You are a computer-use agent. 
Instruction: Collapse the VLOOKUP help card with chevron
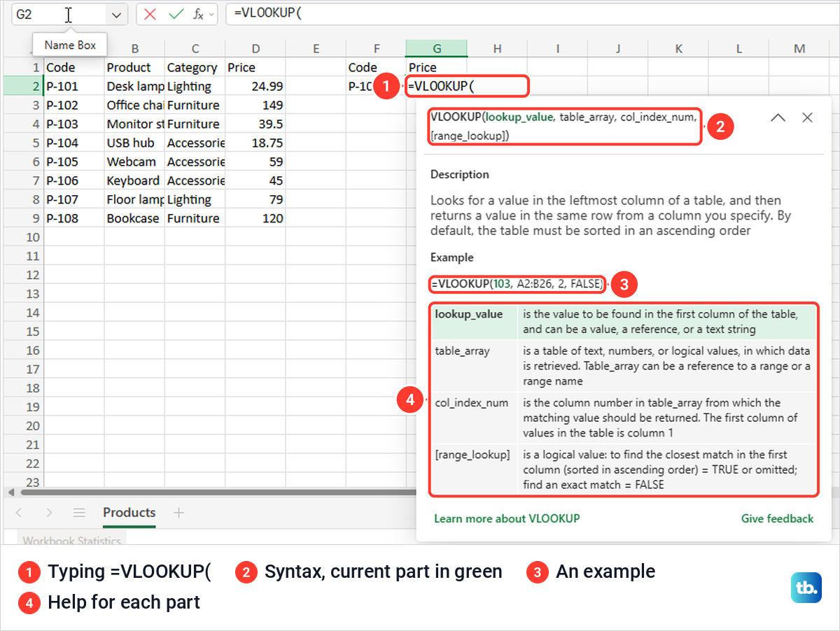tap(778, 118)
